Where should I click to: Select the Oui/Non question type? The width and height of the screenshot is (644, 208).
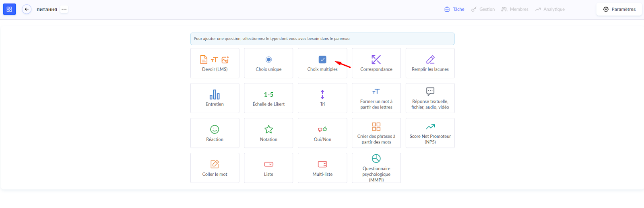click(x=322, y=133)
